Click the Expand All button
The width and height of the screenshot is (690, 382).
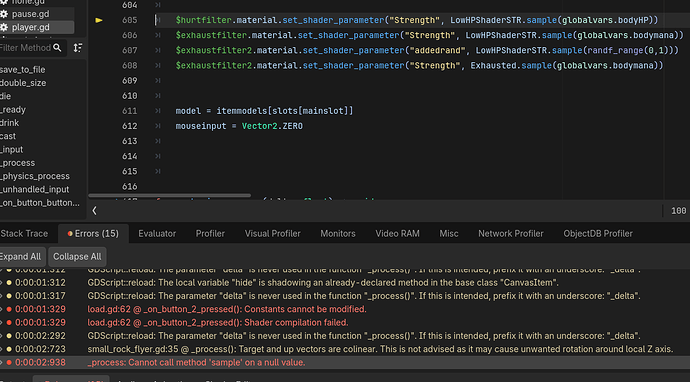click(x=21, y=257)
